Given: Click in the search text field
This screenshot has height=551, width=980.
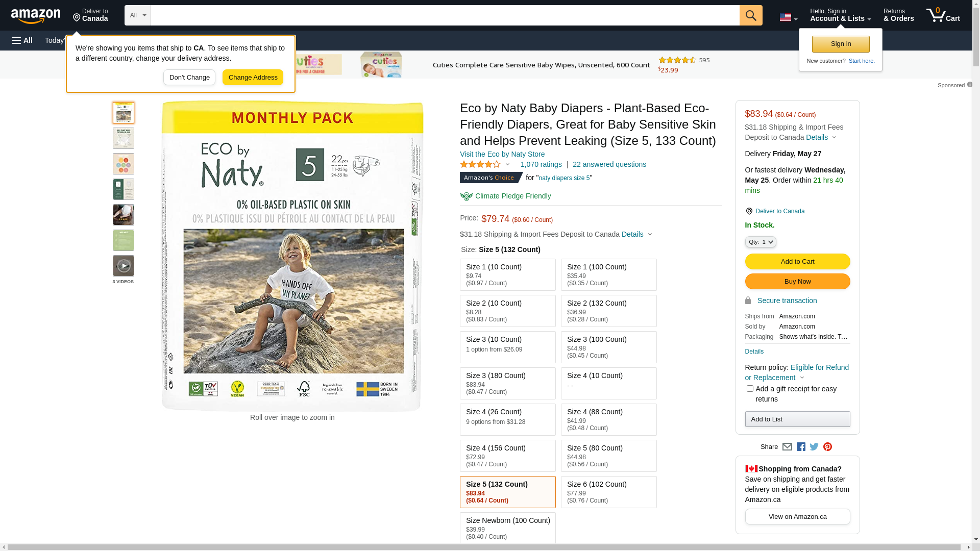Looking at the screenshot, I should (x=444, y=15).
